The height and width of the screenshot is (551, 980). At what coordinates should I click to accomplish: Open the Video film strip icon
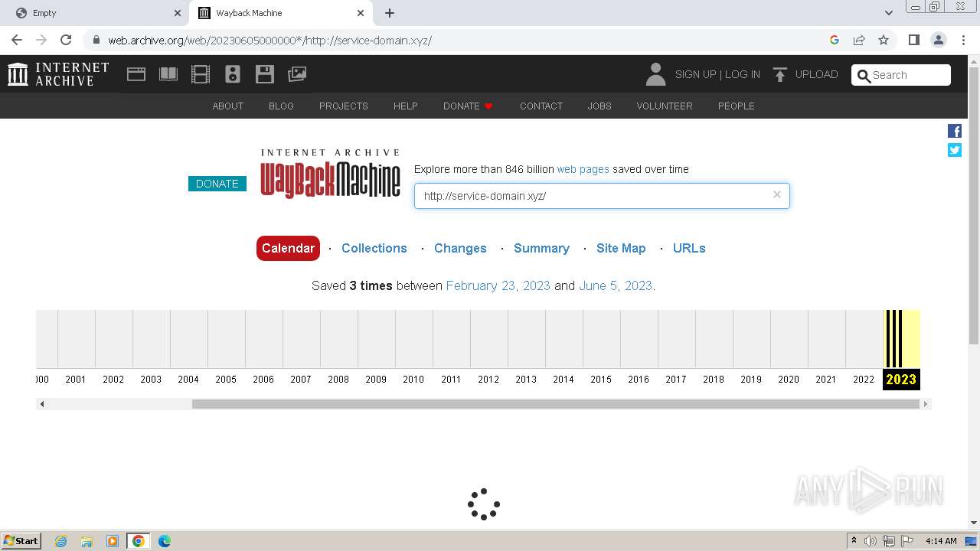pos(201,74)
